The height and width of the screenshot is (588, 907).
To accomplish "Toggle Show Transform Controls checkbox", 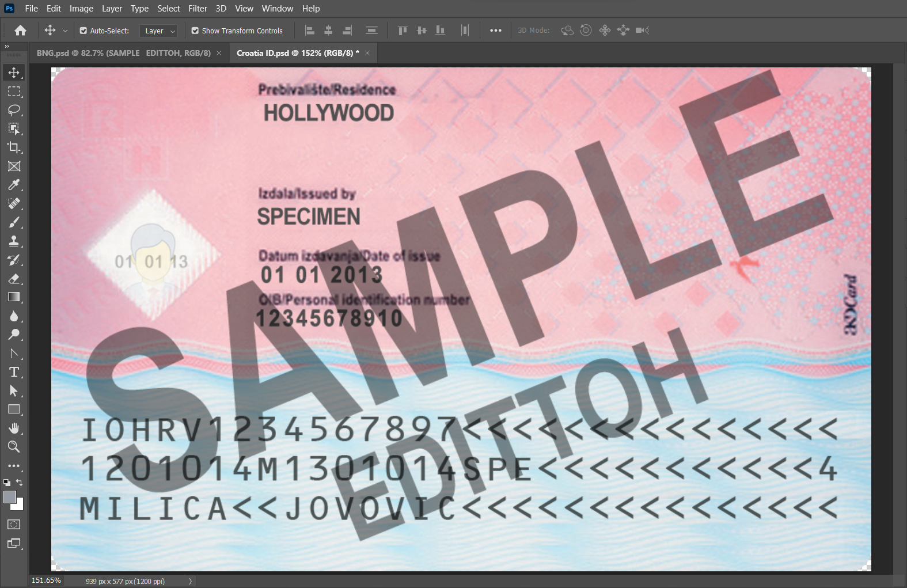I will (195, 31).
